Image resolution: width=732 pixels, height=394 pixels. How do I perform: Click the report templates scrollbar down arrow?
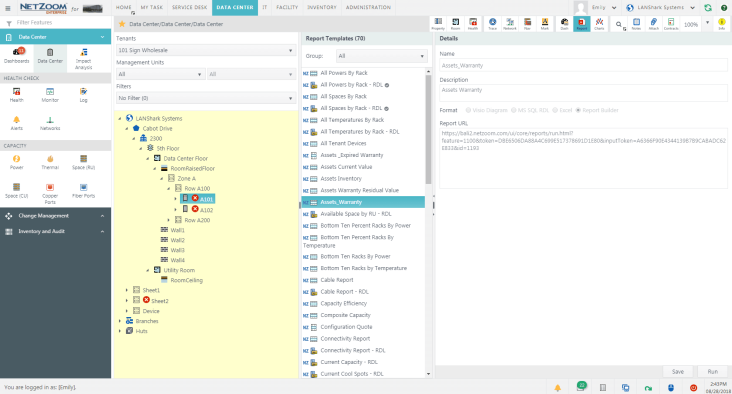428,374
